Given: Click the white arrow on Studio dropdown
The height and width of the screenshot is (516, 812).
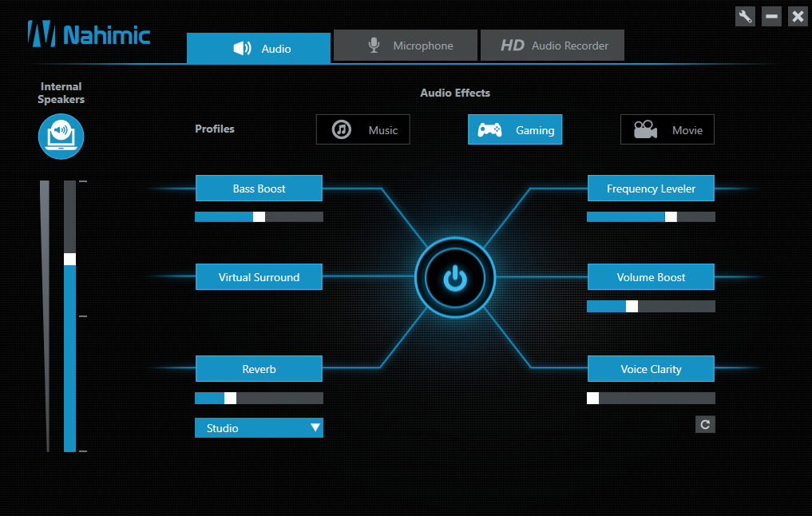Looking at the screenshot, I should [x=315, y=427].
